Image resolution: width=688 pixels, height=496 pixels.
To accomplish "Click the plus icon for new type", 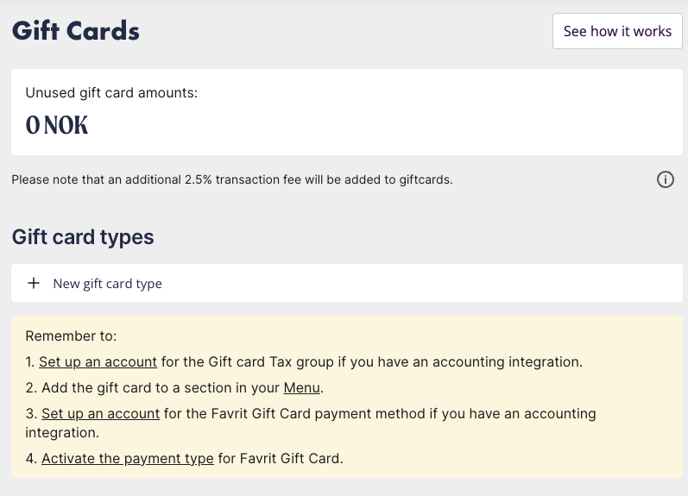I will tap(33, 283).
